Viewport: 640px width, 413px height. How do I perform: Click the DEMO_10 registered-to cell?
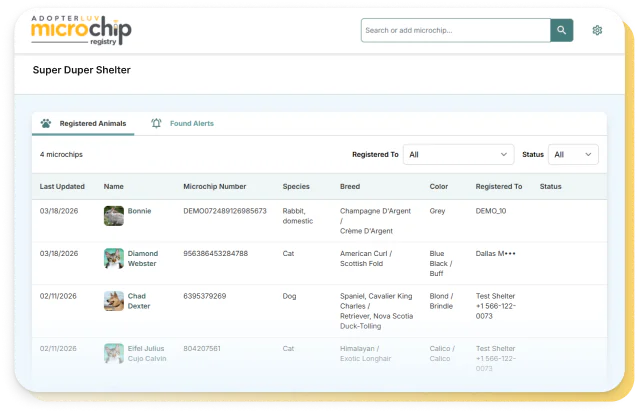[491, 211]
